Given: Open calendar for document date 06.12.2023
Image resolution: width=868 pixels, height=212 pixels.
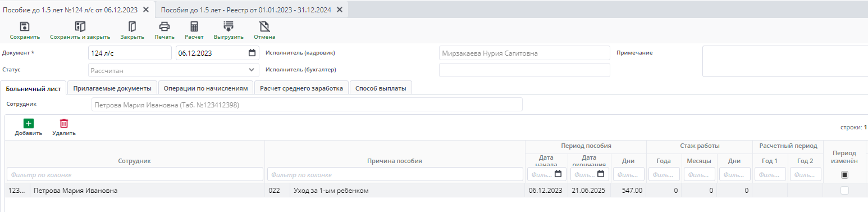Looking at the screenshot, I should [x=252, y=53].
